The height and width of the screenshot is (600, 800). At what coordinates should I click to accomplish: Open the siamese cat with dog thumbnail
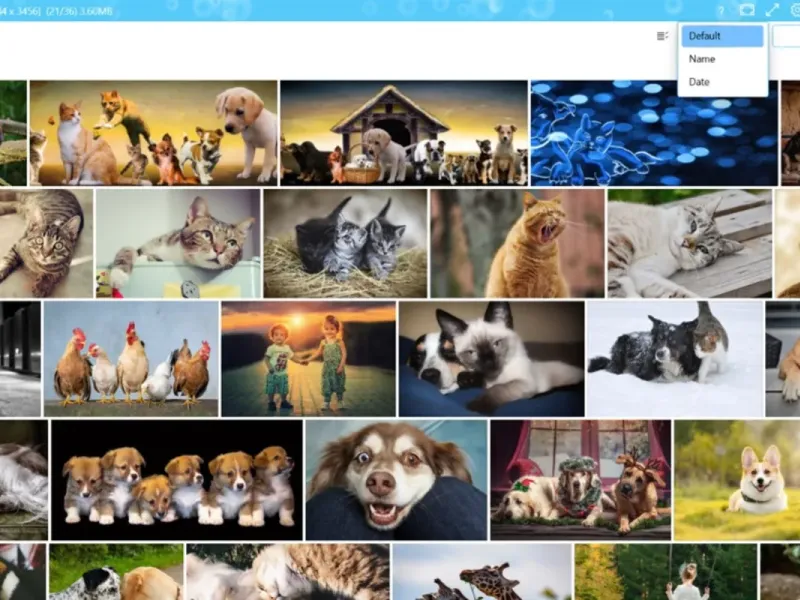tap(491, 359)
